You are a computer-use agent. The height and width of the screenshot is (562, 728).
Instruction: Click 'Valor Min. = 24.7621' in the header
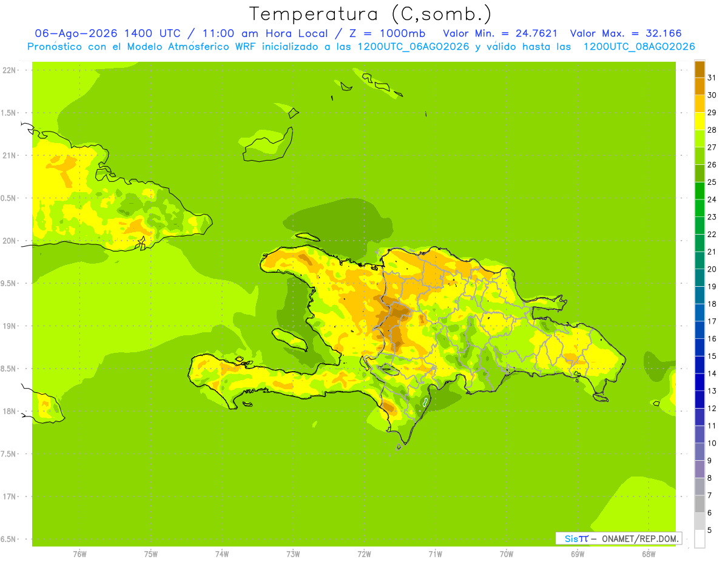coord(500,34)
